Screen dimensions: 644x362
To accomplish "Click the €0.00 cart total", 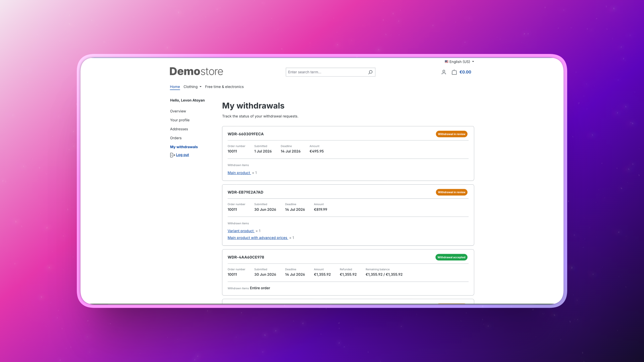I will point(465,72).
